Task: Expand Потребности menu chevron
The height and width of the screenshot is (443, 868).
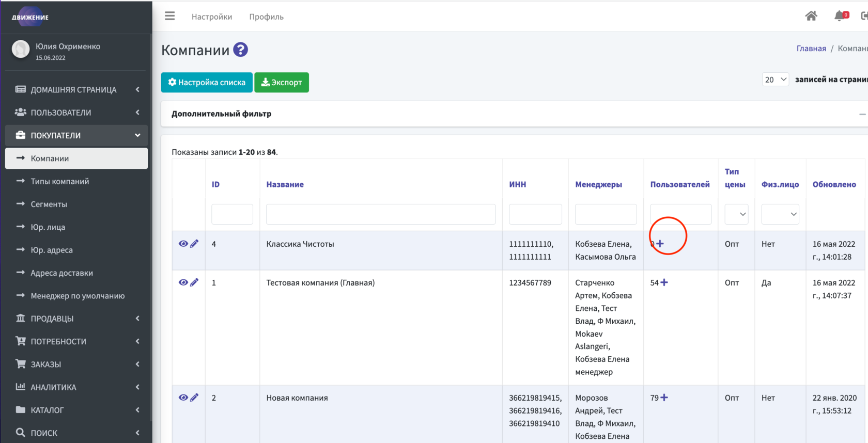Action: pos(137,341)
